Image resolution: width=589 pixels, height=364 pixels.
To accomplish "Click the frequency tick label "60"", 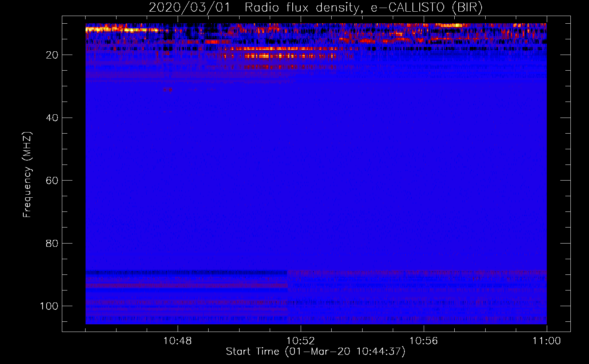I will [x=52, y=181].
